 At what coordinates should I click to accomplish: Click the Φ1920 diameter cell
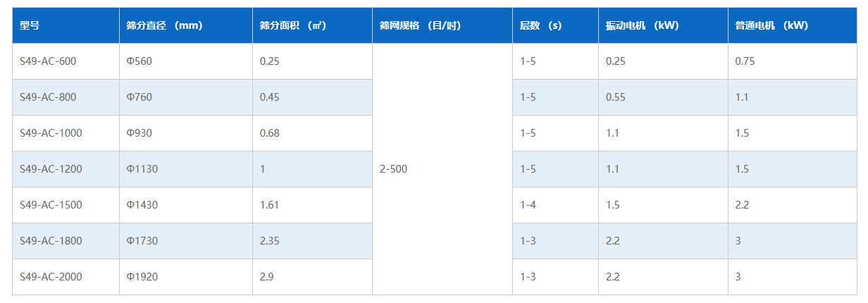(142, 277)
